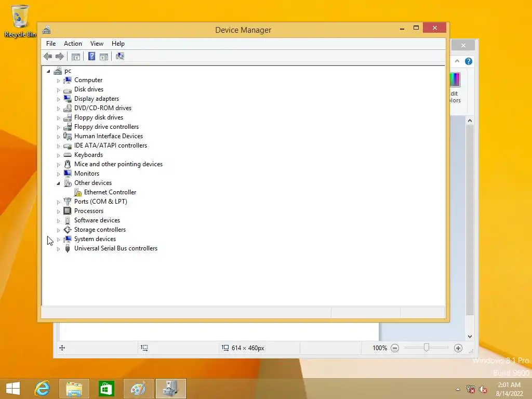Click the Show/Hide Action Pane toolbar icon

[x=104, y=57]
